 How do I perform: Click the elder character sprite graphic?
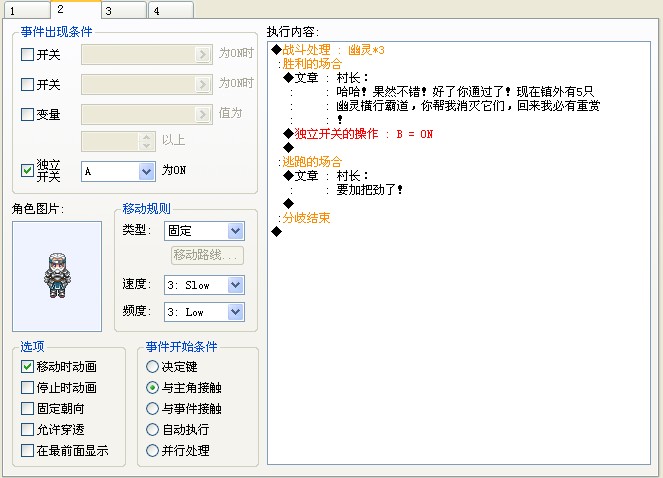pyautogui.click(x=57, y=275)
